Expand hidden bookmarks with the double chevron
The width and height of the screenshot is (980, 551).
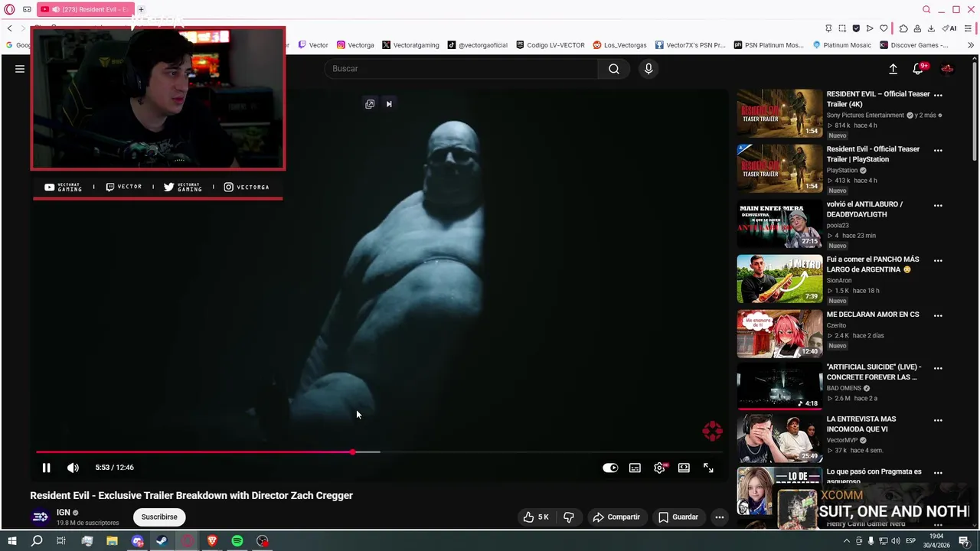[x=971, y=45]
